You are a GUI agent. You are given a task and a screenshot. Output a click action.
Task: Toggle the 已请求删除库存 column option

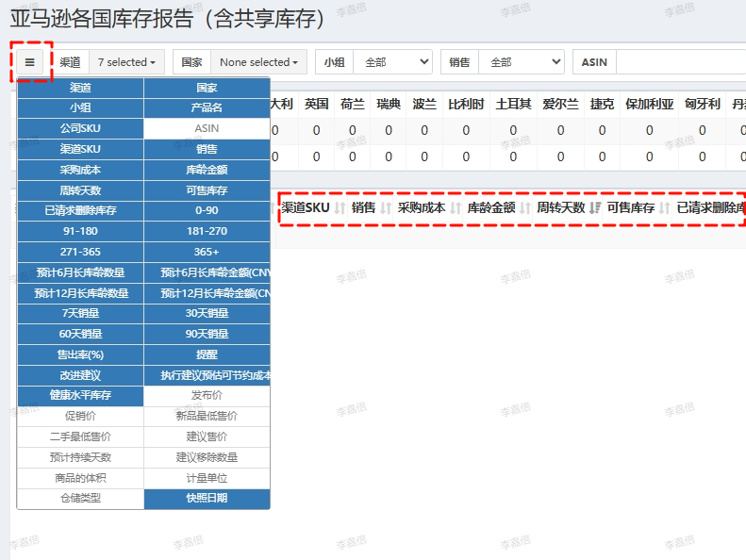pyautogui.click(x=80, y=210)
